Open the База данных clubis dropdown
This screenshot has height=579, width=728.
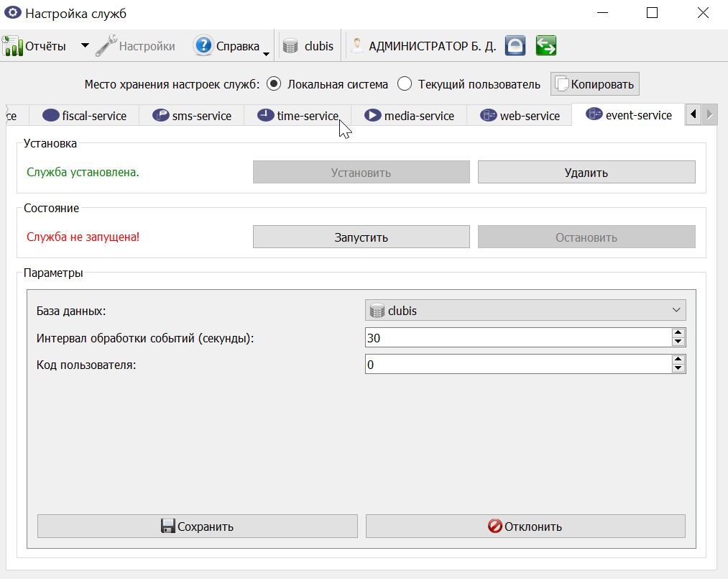click(x=525, y=311)
